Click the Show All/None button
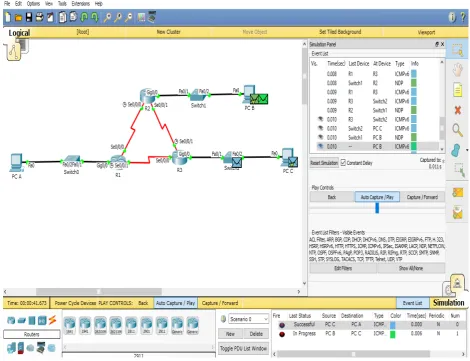Screen dimensions: 470x361 point(411,268)
